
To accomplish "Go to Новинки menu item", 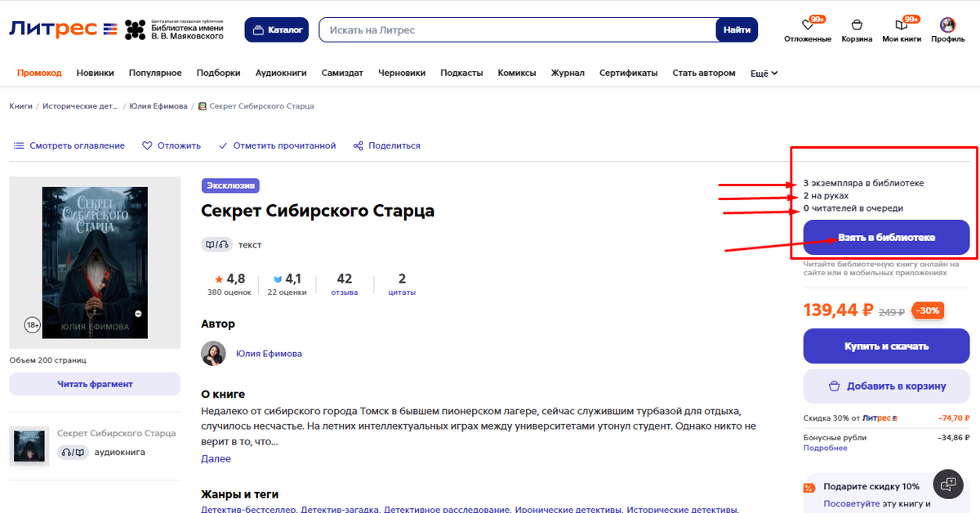I will pyautogui.click(x=96, y=73).
